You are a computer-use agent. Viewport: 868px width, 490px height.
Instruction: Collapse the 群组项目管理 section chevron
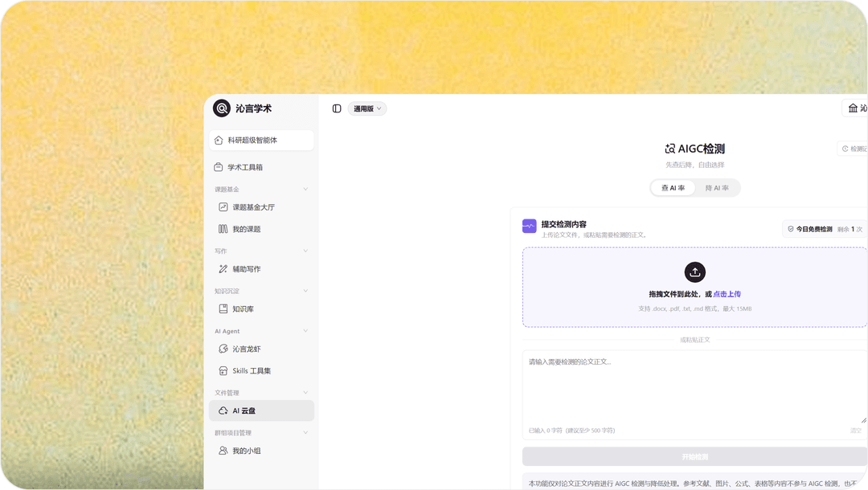305,432
